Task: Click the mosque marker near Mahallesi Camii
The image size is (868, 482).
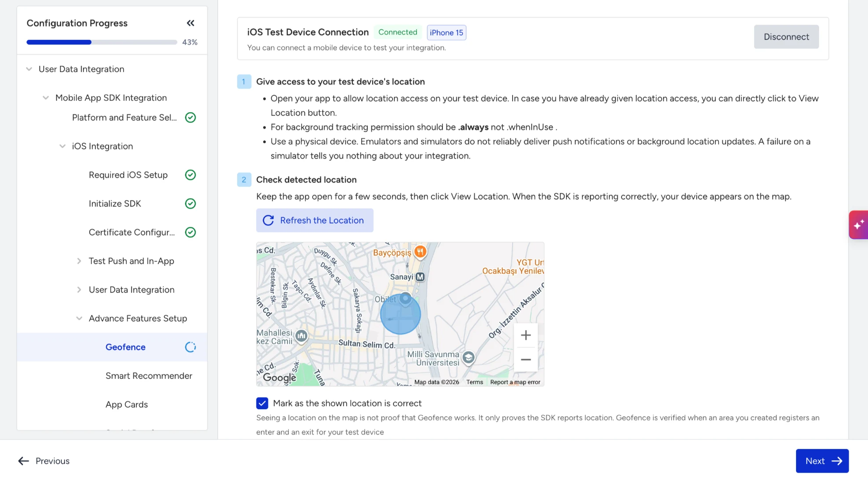Action: click(301, 336)
